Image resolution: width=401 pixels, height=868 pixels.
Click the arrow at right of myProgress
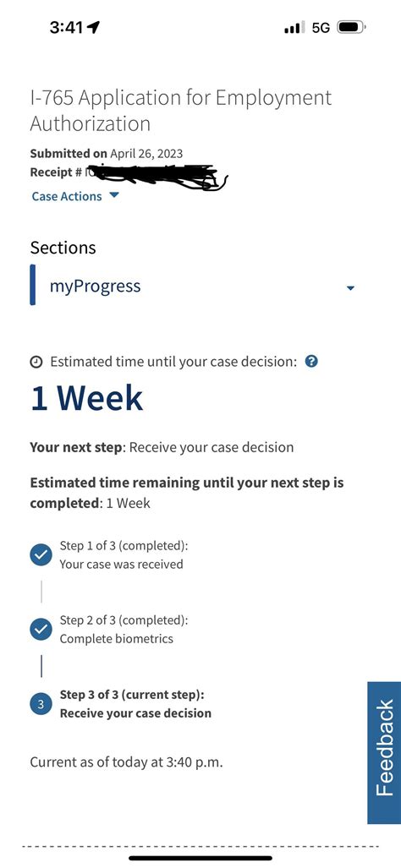click(350, 288)
